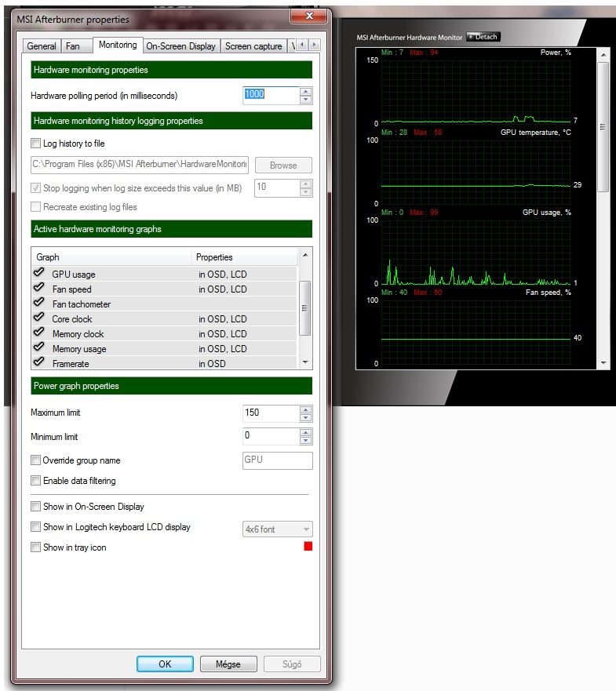This screenshot has height=691, width=616.
Task: Select the GPU usage row
Action: pyautogui.click(x=164, y=274)
